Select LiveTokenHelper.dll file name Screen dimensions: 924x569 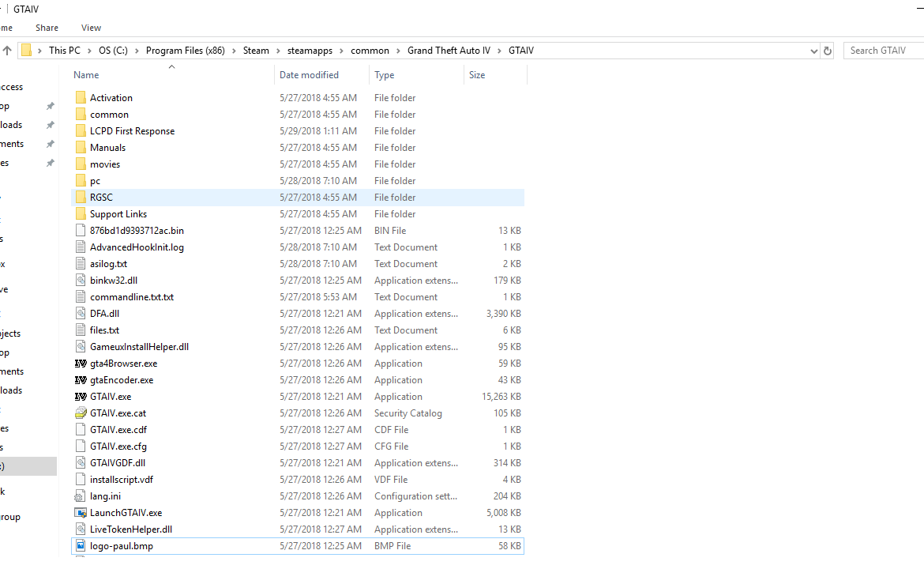click(131, 529)
